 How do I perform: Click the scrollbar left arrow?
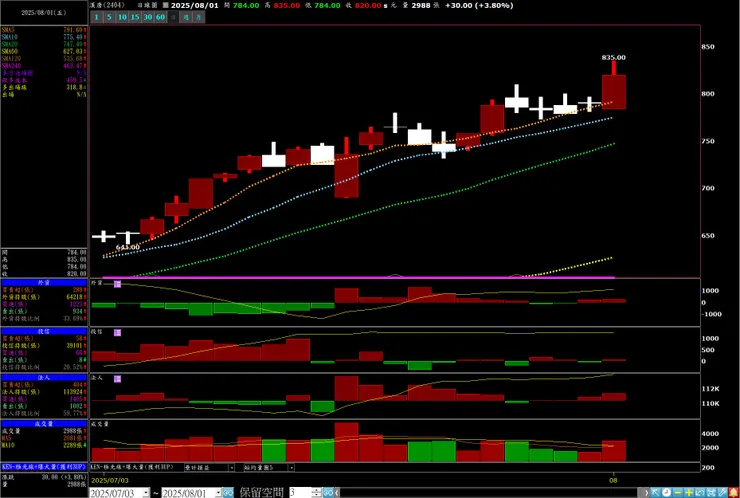click(337, 493)
